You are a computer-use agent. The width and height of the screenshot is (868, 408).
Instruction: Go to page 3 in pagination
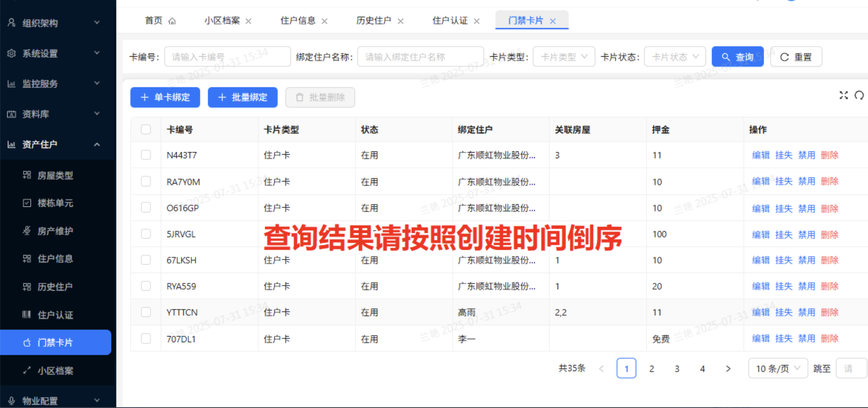pos(677,369)
